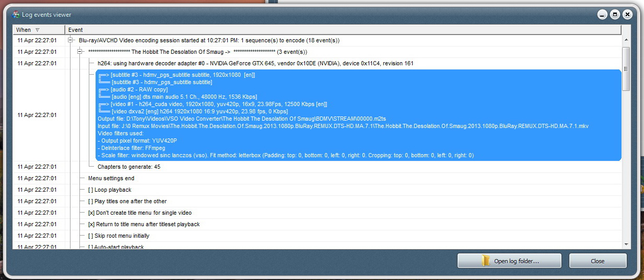Sort by the When column header
This screenshot has height=280, width=644.
(x=39, y=30)
